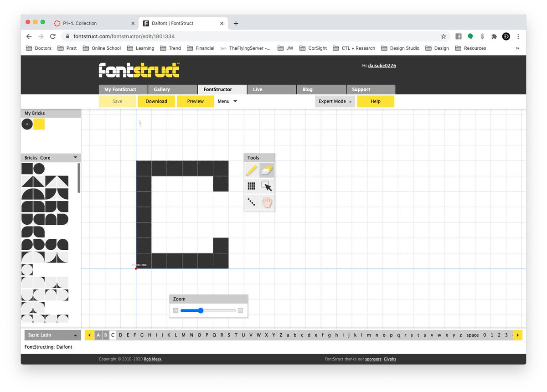Reload the FontStruct page
This screenshot has width=547, height=392.
[x=53, y=36]
